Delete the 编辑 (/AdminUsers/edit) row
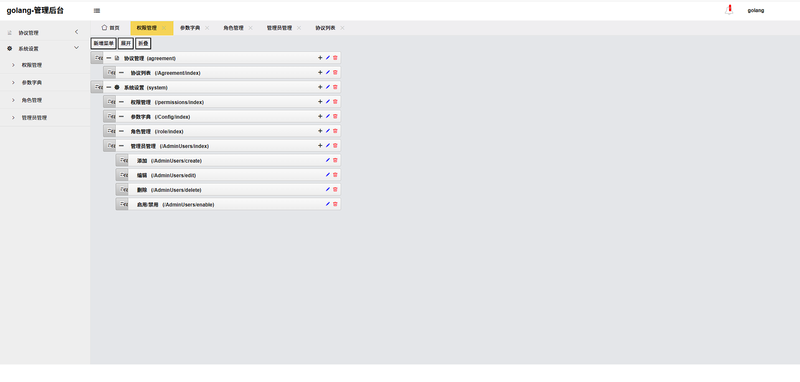 (335, 174)
